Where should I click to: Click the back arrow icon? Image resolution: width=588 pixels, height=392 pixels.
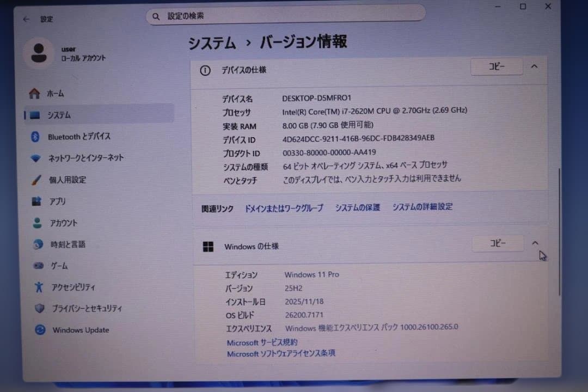(26, 19)
